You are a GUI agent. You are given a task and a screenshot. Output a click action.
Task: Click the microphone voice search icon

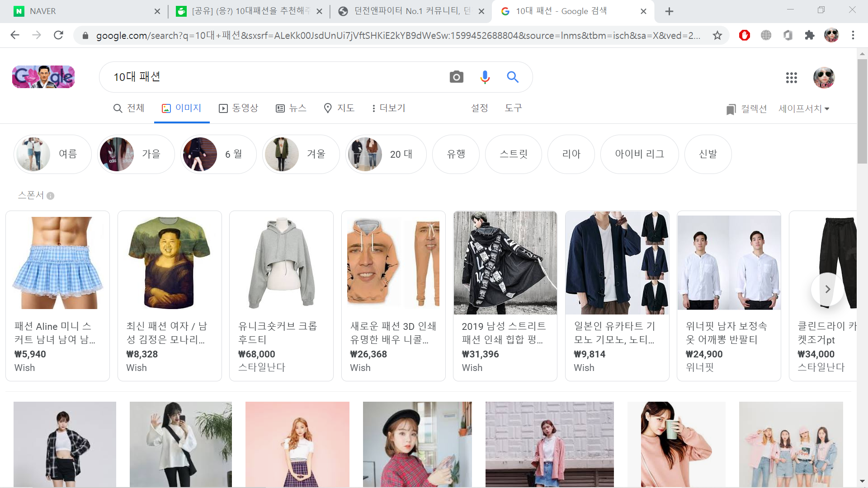485,77
